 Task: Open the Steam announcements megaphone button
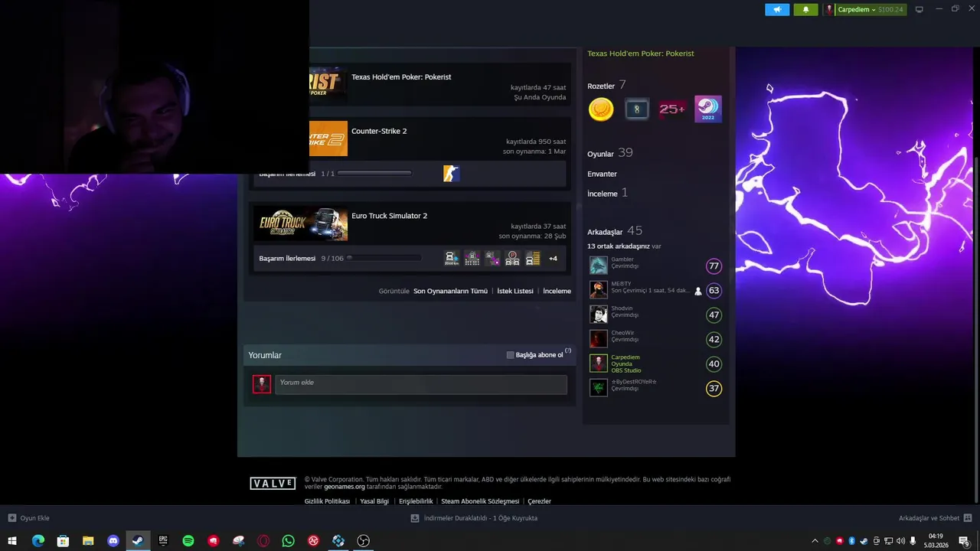point(777,9)
